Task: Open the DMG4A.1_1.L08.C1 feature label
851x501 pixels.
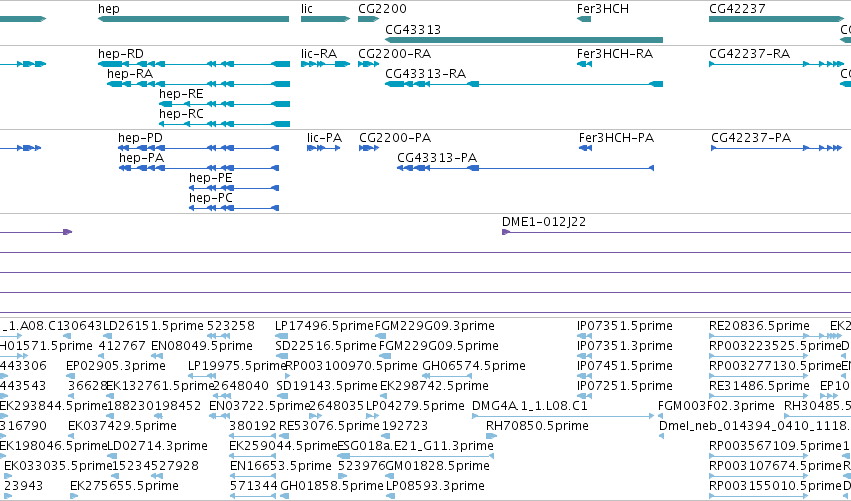Action: tap(529, 406)
